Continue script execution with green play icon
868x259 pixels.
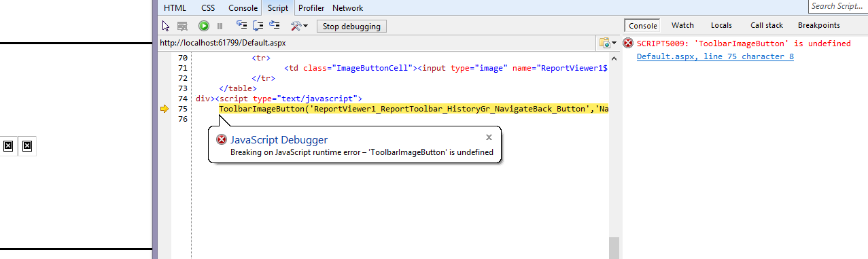tap(204, 26)
